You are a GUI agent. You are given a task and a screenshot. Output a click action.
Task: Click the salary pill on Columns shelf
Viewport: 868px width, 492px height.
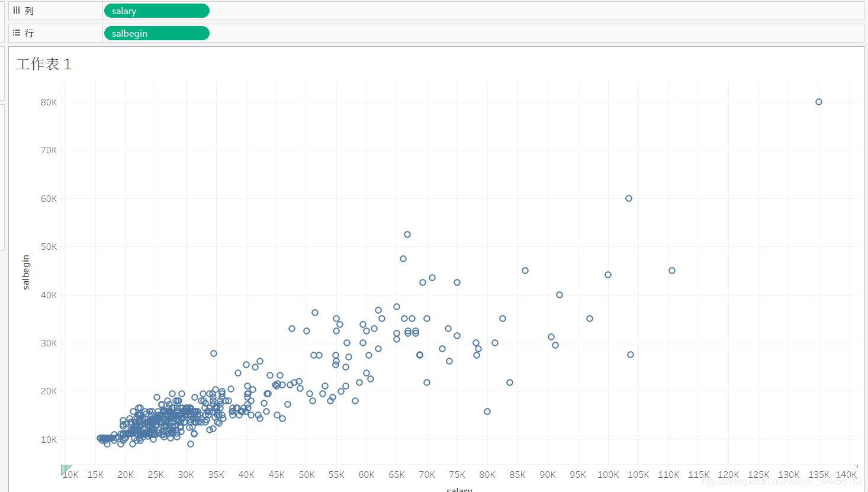coord(156,11)
